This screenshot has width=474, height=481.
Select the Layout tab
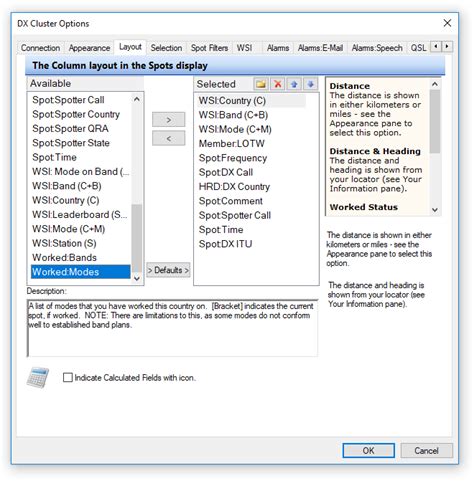pyautogui.click(x=130, y=47)
